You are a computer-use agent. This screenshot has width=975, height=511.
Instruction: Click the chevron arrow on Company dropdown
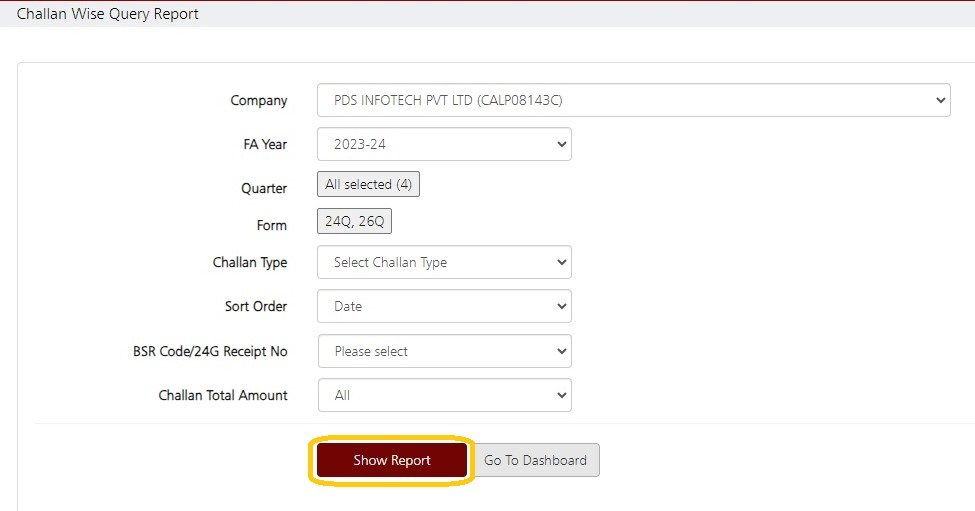[x=939, y=100]
